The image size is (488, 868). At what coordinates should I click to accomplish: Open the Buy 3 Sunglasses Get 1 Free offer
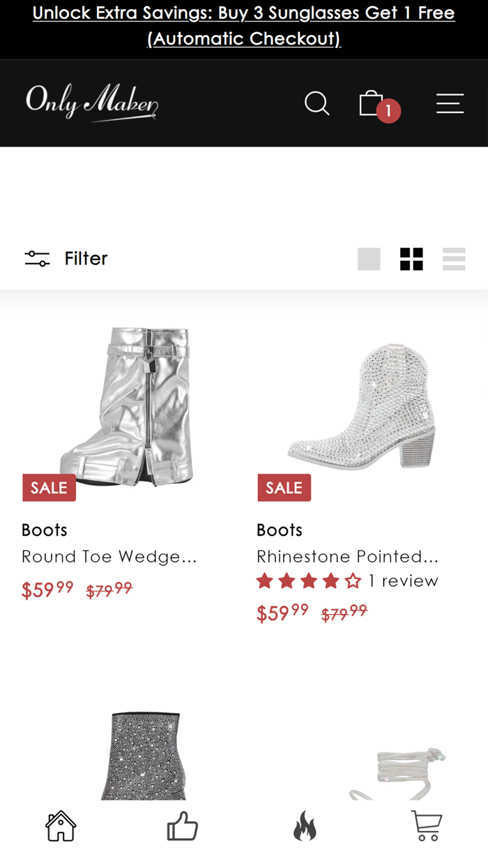point(244,24)
